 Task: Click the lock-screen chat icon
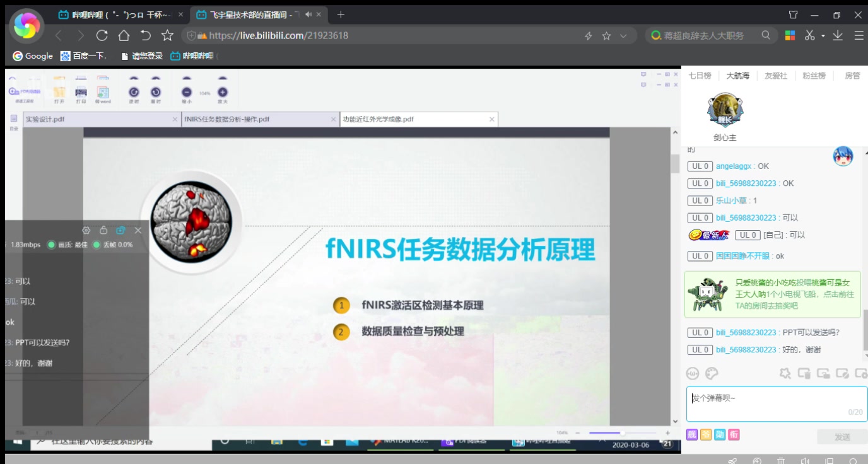(823, 373)
